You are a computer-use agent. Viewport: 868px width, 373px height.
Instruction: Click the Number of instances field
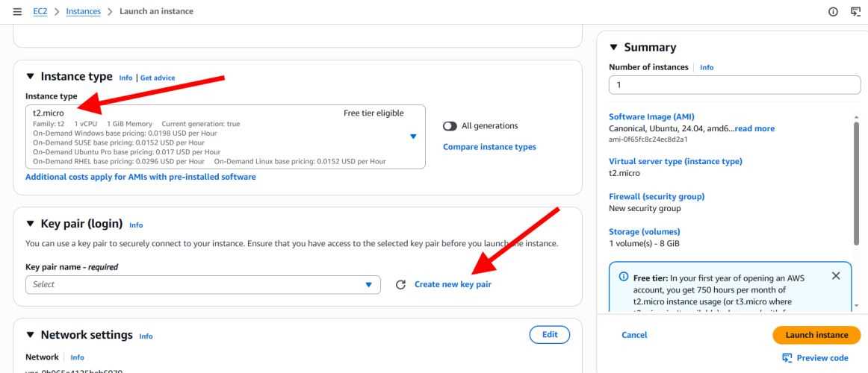(x=734, y=85)
